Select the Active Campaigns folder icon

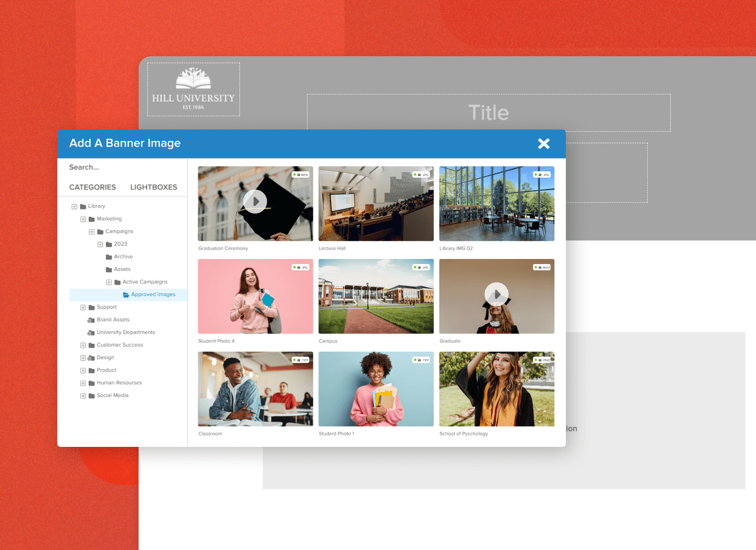point(117,282)
